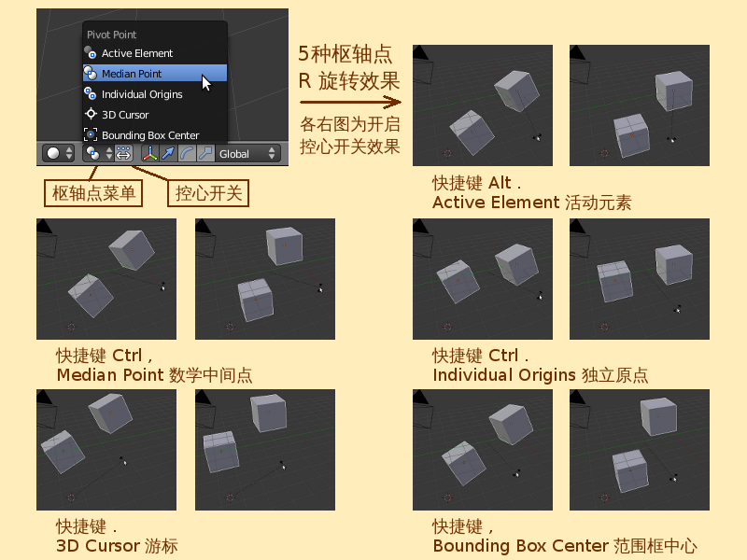The height and width of the screenshot is (560, 747).
Task: Click the 3D Cursor crosshair icon
Action: click(x=91, y=114)
